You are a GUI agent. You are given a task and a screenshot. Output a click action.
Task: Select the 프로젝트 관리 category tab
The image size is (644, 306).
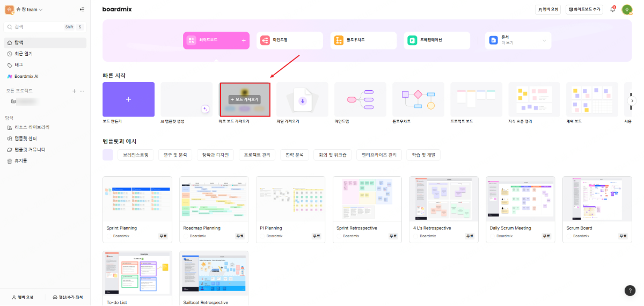pos(257,155)
